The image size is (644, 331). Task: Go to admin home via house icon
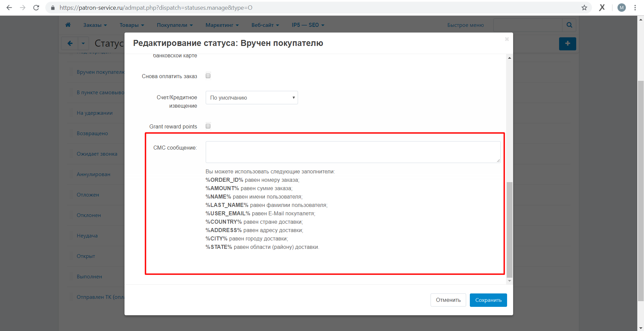pyautogui.click(x=68, y=25)
